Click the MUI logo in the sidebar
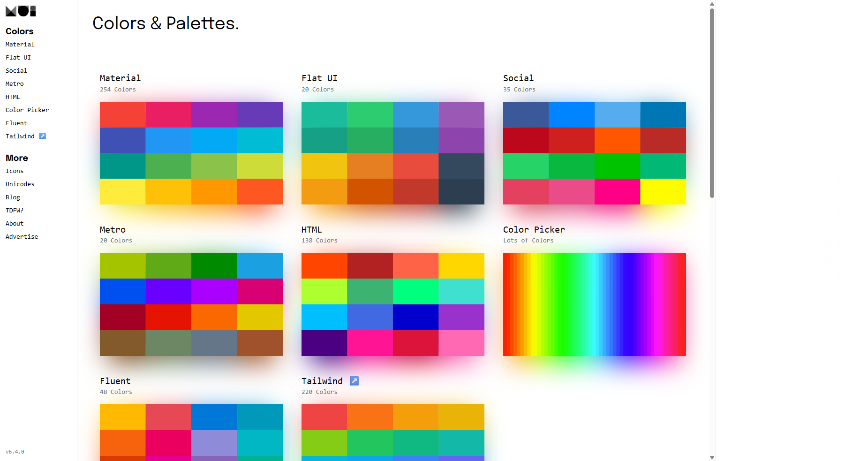 tap(21, 11)
